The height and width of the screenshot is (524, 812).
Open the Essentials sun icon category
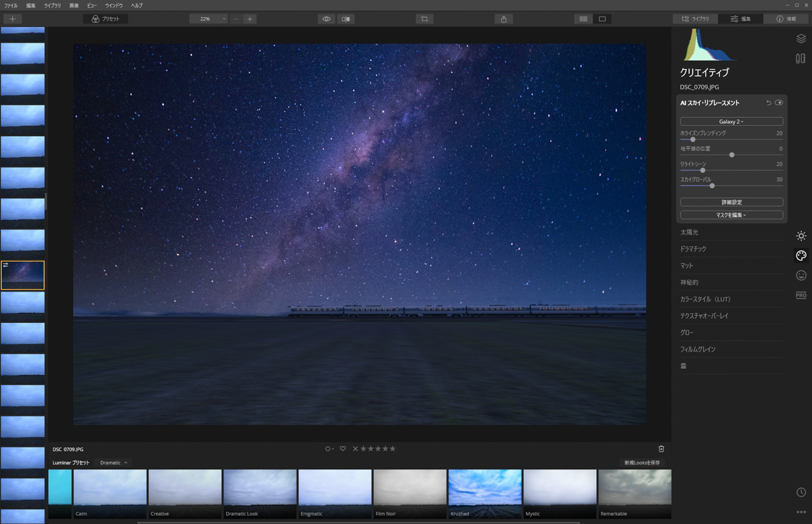pos(801,236)
